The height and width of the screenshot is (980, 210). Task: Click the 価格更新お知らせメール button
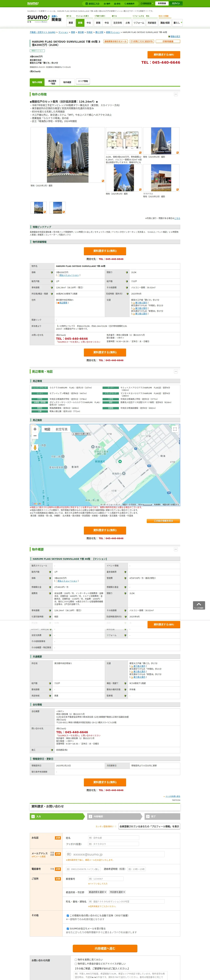115,41
